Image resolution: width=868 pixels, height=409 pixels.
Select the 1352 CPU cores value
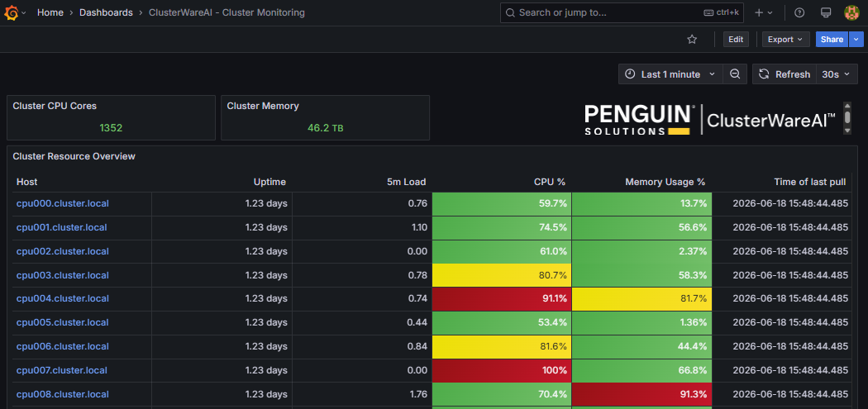[x=111, y=128]
